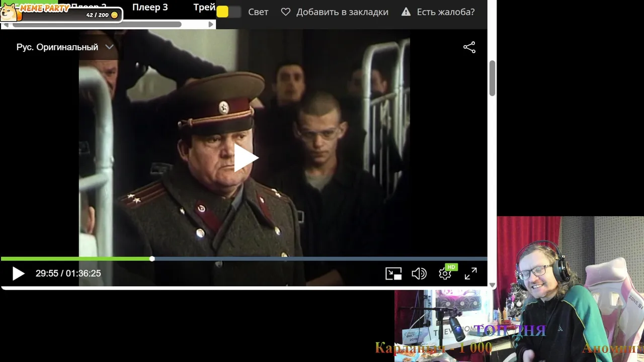Toggle picture-in-picture mode icon
Screen dimensions: 644x362
[393, 274]
